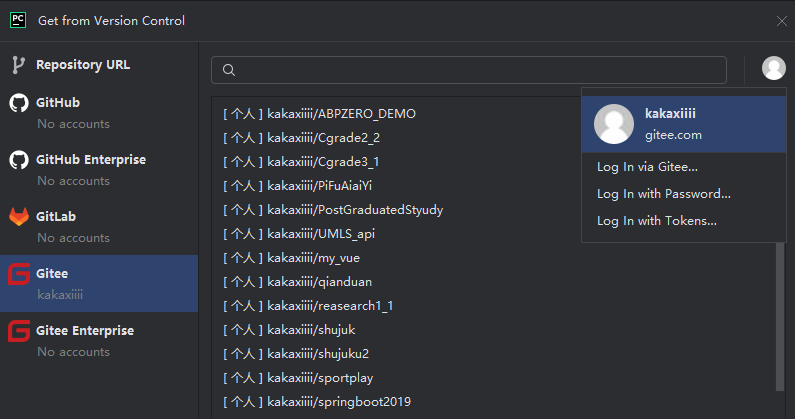
Task: Click the GitHub Enterprise logo icon
Action: 19,160
